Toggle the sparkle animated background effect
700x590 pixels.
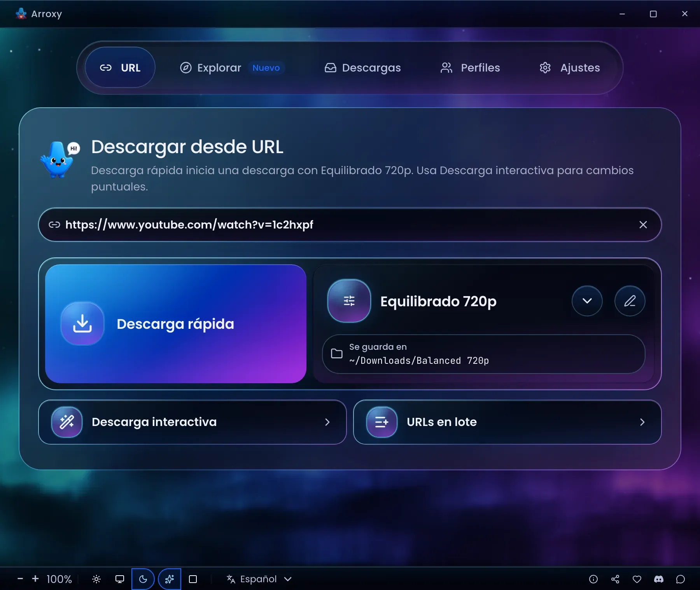[x=170, y=579]
